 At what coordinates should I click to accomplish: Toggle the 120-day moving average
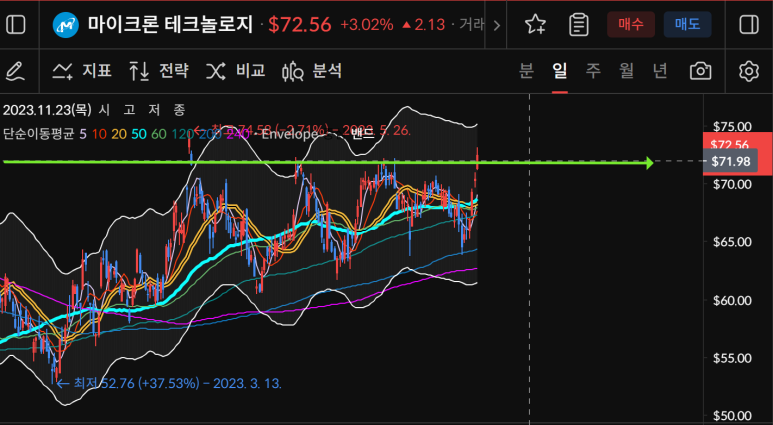point(182,134)
